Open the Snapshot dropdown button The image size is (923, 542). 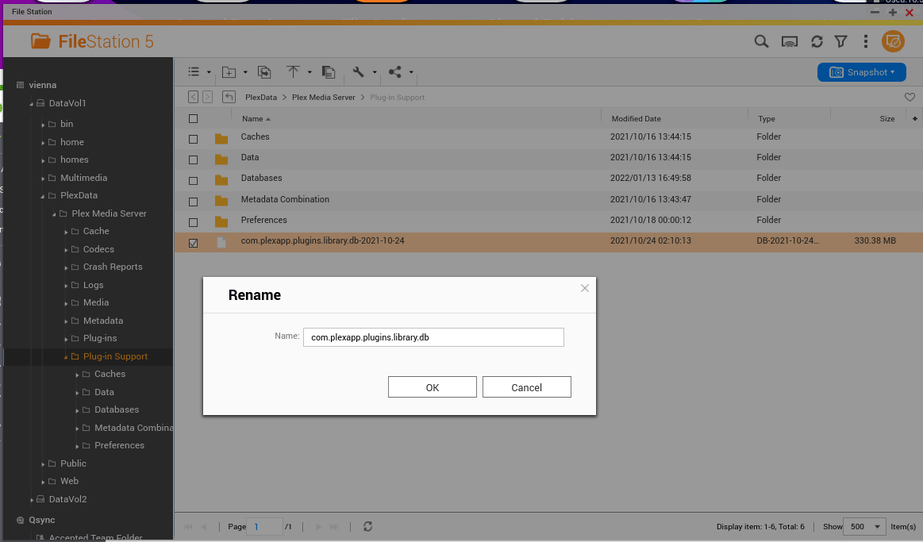point(862,72)
